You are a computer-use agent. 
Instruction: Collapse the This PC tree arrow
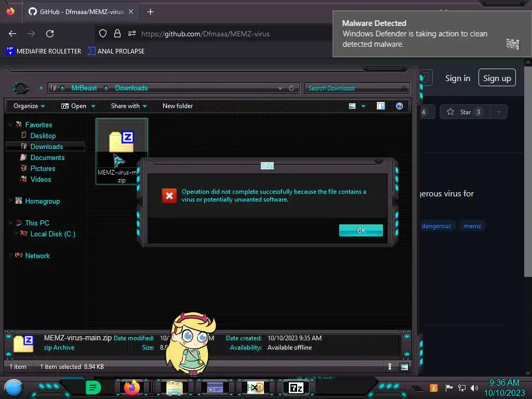pyautogui.click(x=10, y=223)
